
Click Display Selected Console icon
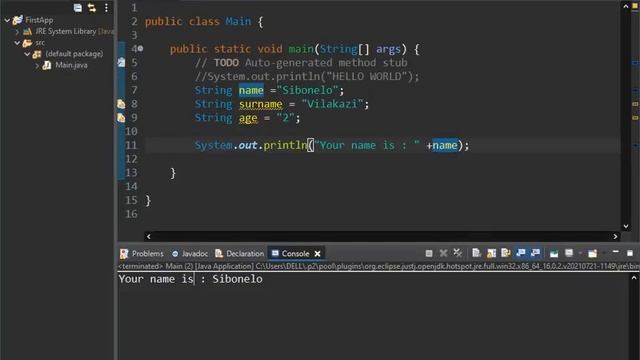569,253
